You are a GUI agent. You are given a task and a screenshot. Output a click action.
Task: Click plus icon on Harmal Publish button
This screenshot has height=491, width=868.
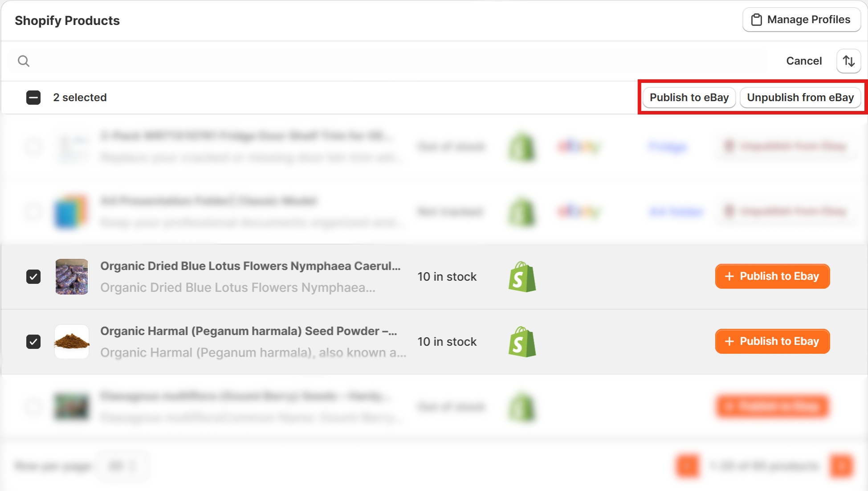pyautogui.click(x=729, y=341)
